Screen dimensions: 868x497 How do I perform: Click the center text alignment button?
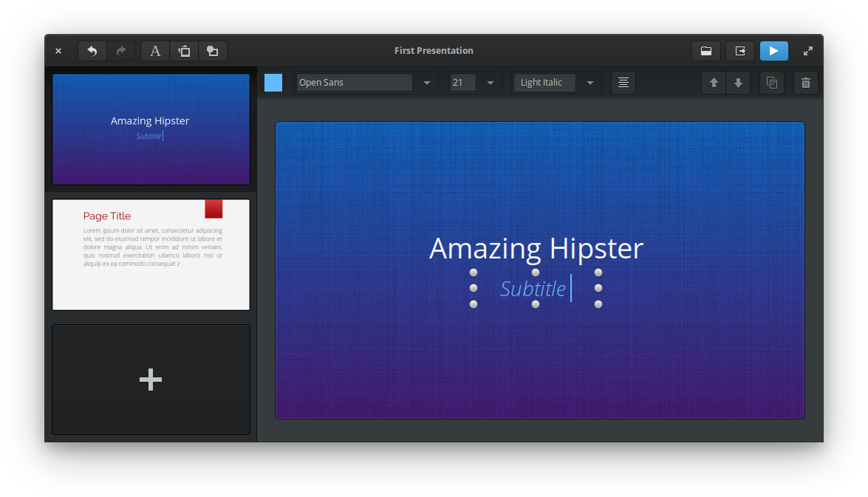(x=623, y=83)
